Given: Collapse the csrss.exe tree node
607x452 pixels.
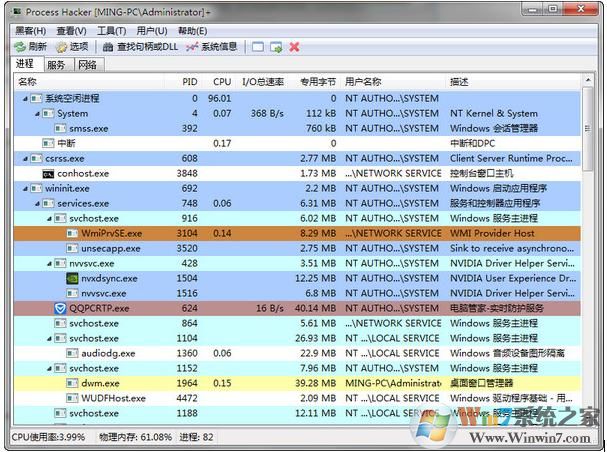Looking at the screenshot, I should tap(22, 158).
